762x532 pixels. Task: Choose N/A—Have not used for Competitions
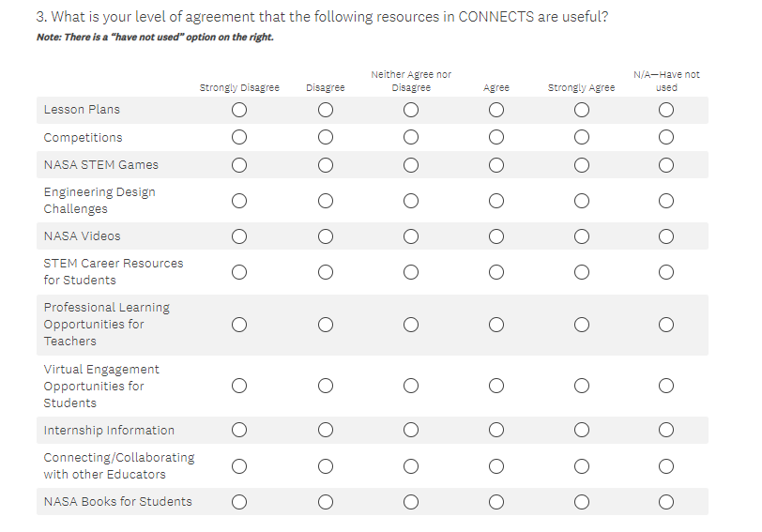666,138
